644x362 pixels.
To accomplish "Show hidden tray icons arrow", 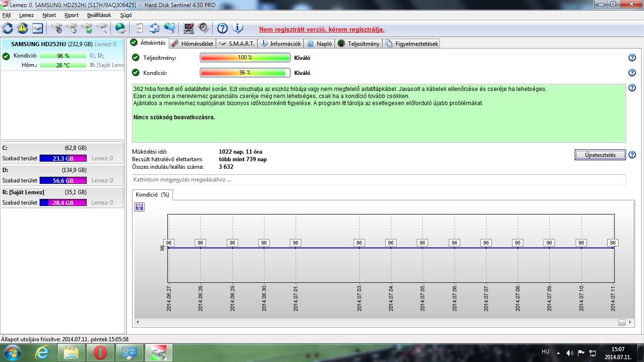I will coord(559,353).
